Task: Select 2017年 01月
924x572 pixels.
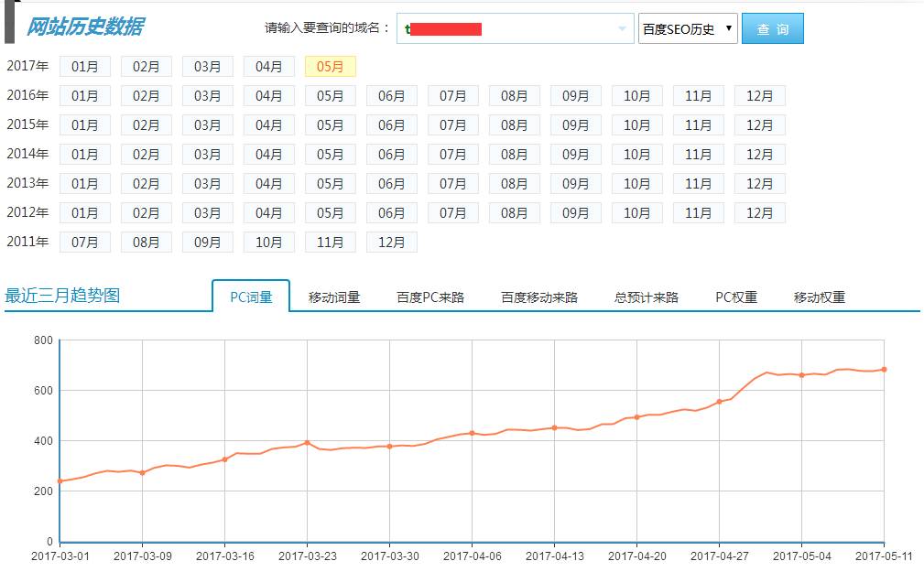Action: pos(85,67)
